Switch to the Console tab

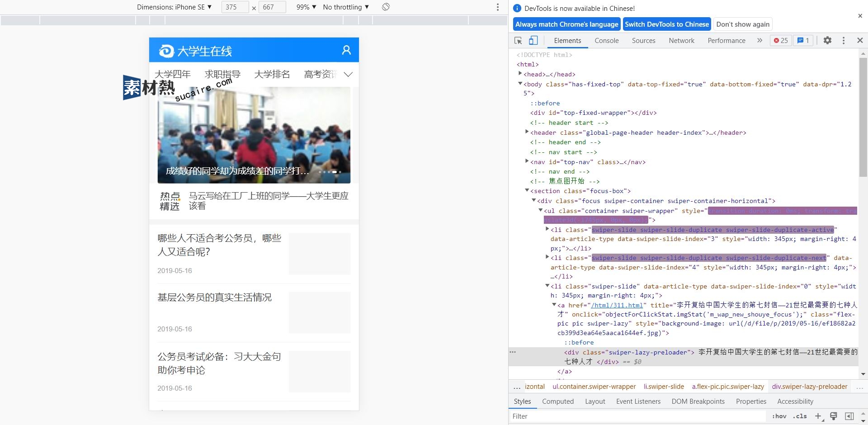[x=606, y=41]
